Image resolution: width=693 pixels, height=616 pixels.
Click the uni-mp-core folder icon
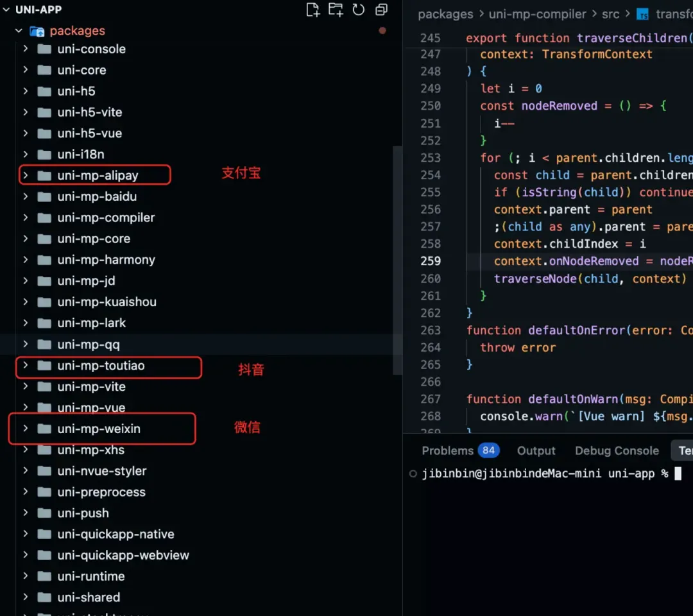coord(44,239)
